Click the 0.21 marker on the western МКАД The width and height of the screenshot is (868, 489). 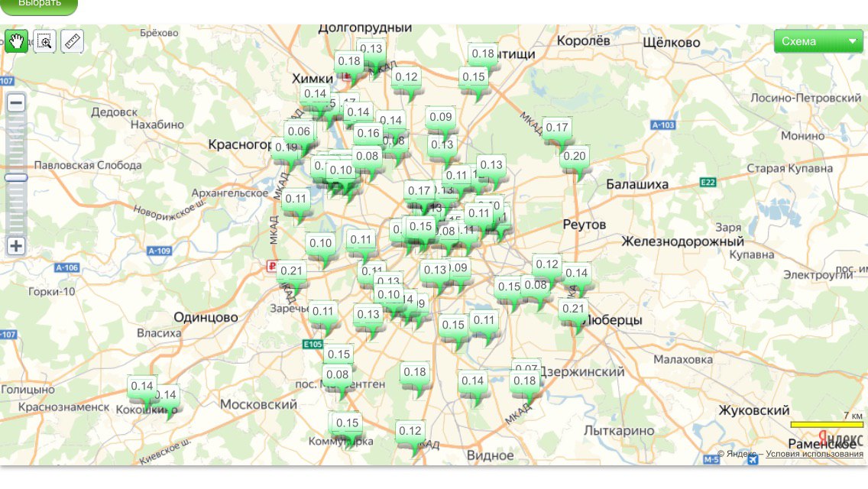(291, 270)
